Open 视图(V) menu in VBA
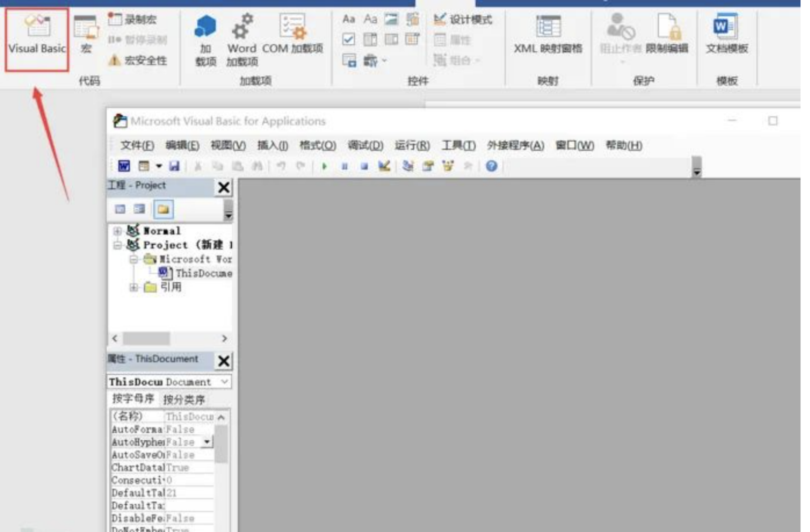810x532 pixels. pos(228,146)
